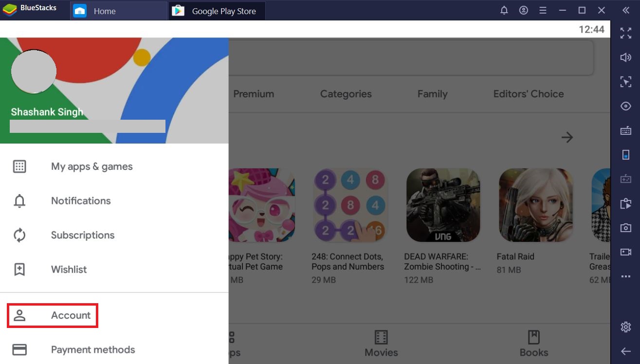Start screen recording with video icon
Image resolution: width=640 pixels, height=364 pixels.
626,252
